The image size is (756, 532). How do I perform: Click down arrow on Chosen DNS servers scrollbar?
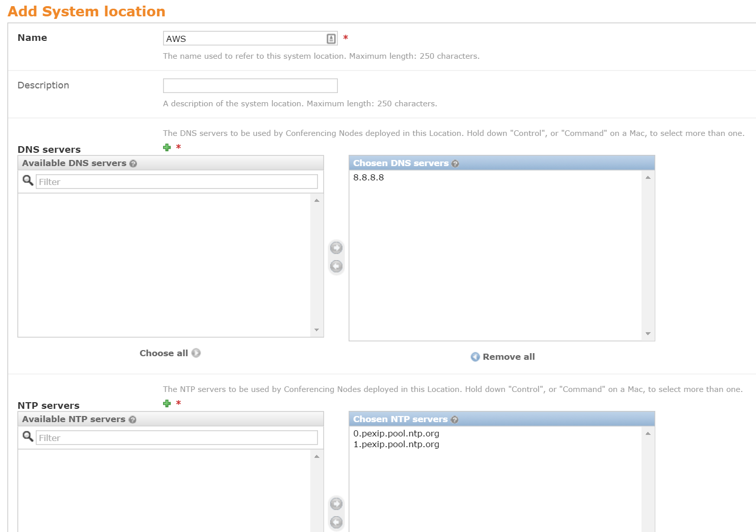click(x=648, y=334)
